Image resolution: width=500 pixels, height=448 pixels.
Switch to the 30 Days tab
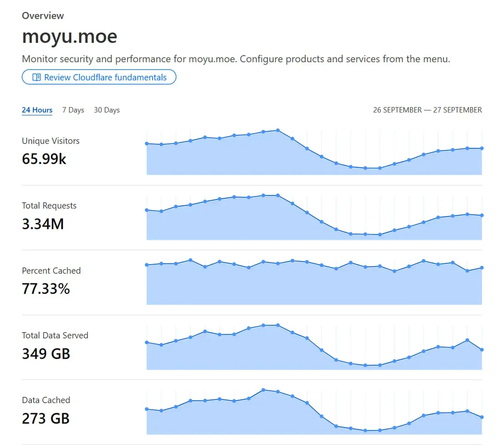coord(107,110)
